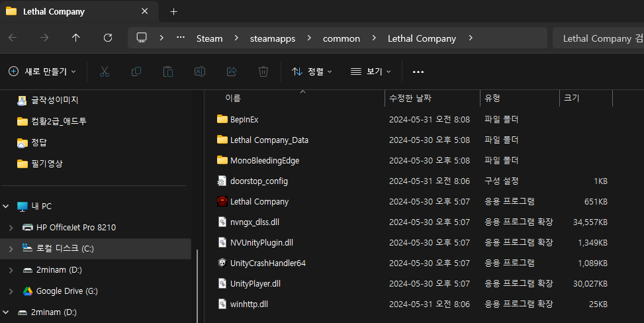The width and height of the screenshot is (644, 323).
Task: Show hidden path with ellipsis breadcrumb
Action: pos(181,38)
